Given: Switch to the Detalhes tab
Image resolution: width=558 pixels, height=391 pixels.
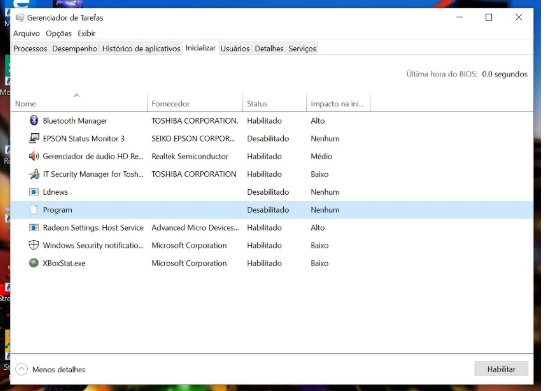Looking at the screenshot, I should (x=269, y=48).
